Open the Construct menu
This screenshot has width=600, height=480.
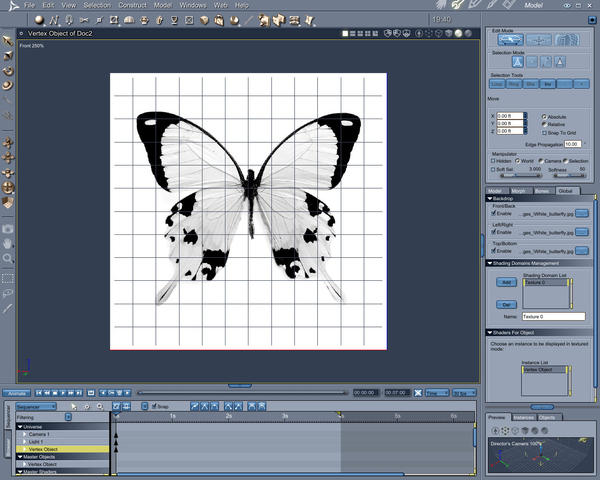tap(132, 5)
